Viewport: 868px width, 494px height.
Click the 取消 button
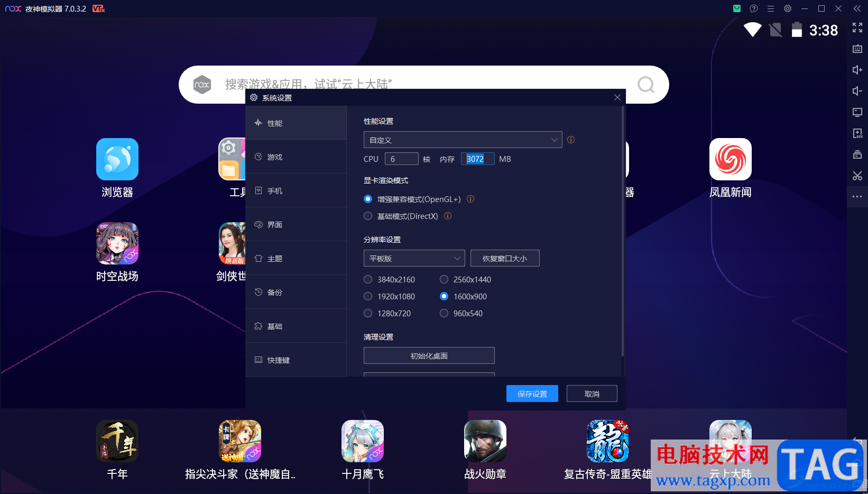tap(592, 394)
